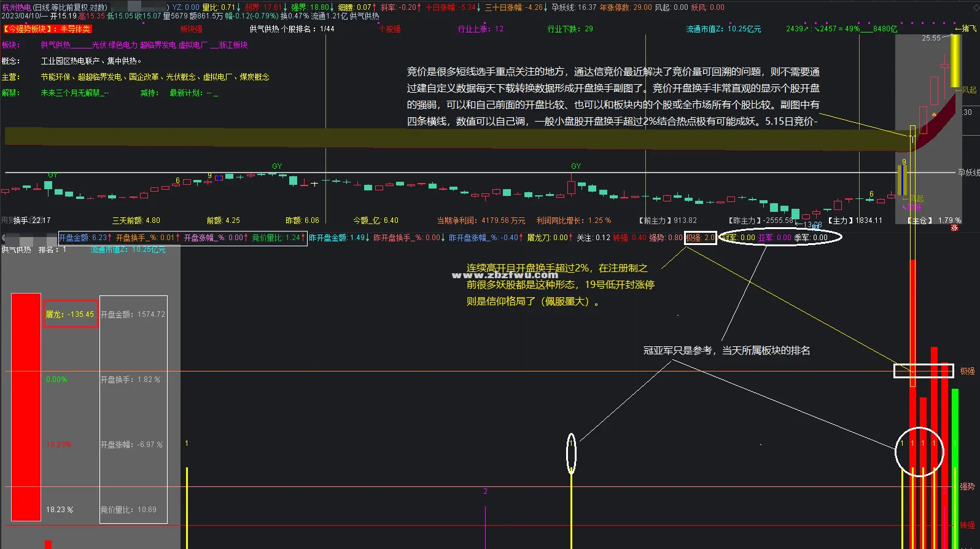Click the 十日涨幅: -5.34 value
The width and height of the screenshot is (980, 549).
(x=451, y=7)
